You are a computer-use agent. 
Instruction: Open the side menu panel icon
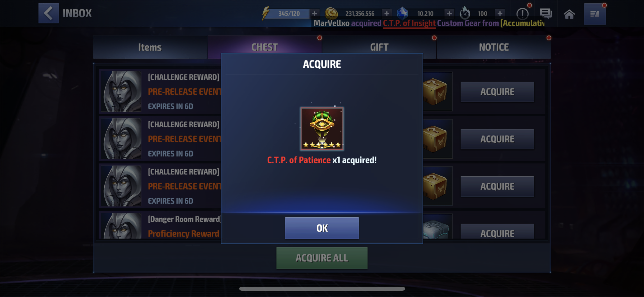[595, 14]
